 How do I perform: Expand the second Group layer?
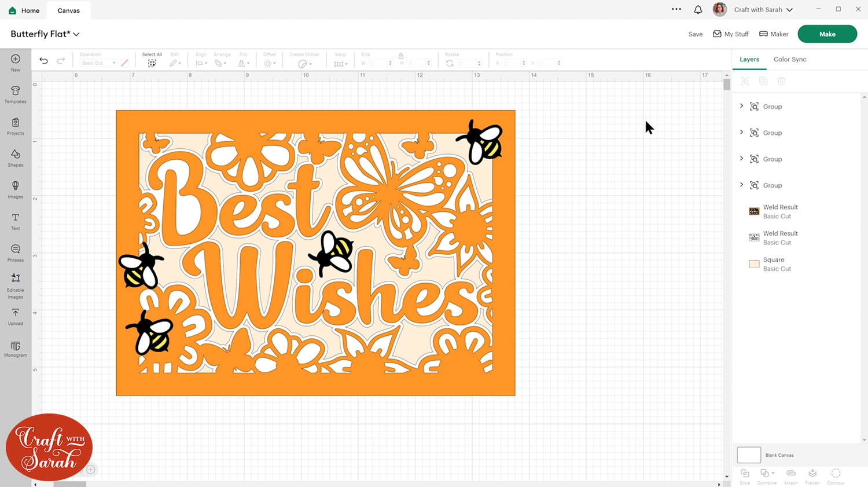[741, 132]
